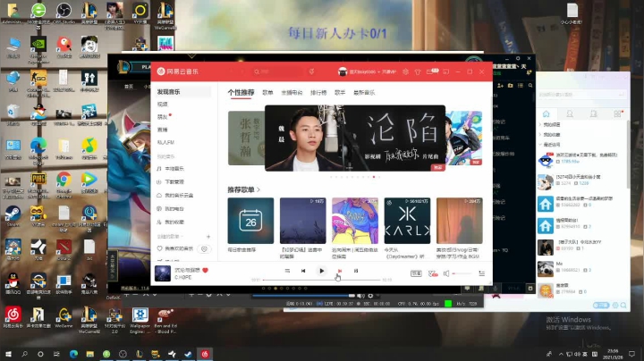Toggle the playback loop mode icon

287,271
